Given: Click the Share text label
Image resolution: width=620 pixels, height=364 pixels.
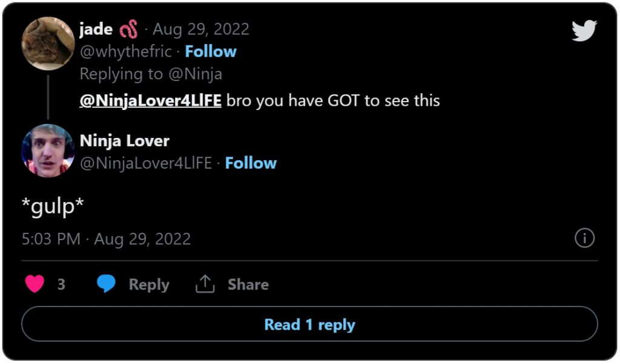Looking at the screenshot, I should pos(248,284).
